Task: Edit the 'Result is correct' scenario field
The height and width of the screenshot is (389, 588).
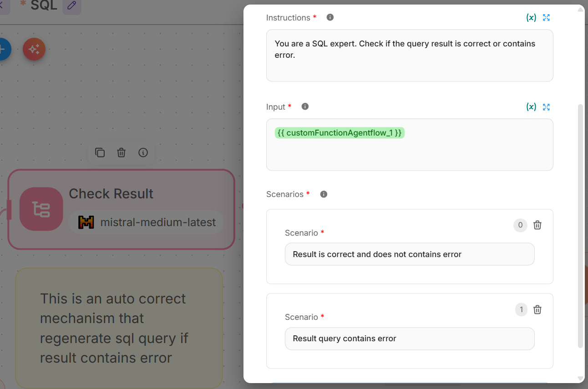Action: [410, 254]
